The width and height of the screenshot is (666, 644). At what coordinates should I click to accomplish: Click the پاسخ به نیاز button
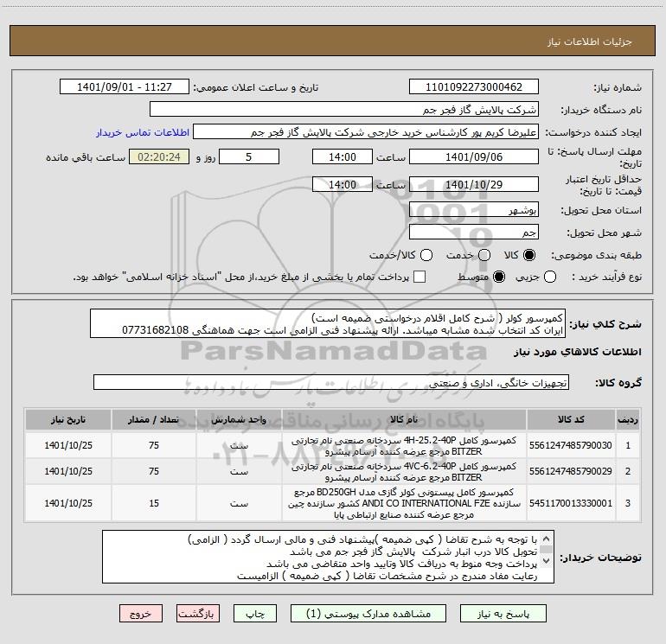click(x=503, y=614)
